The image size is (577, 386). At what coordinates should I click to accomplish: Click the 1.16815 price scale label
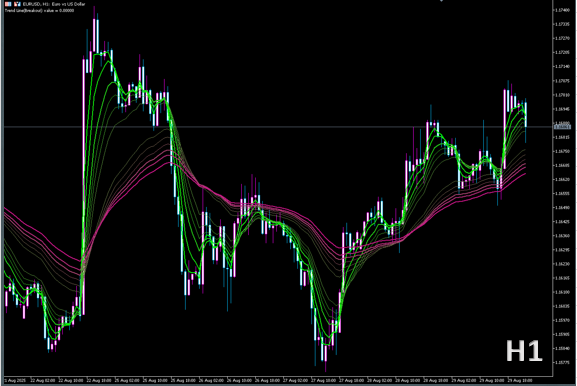point(562,137)
